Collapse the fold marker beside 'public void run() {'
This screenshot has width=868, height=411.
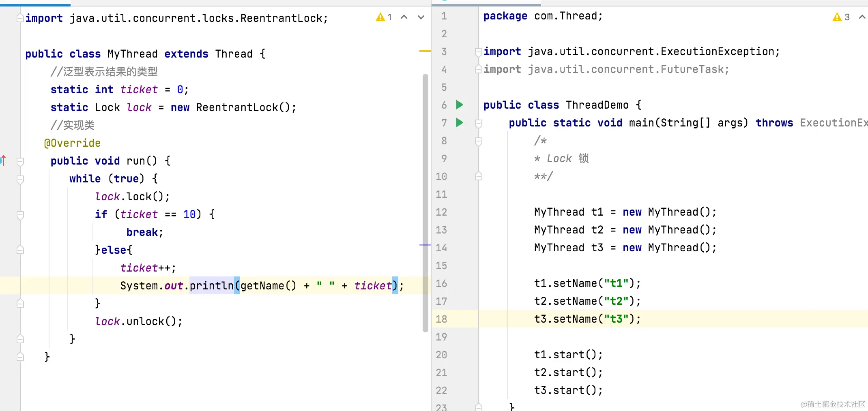tap(20, 161)
